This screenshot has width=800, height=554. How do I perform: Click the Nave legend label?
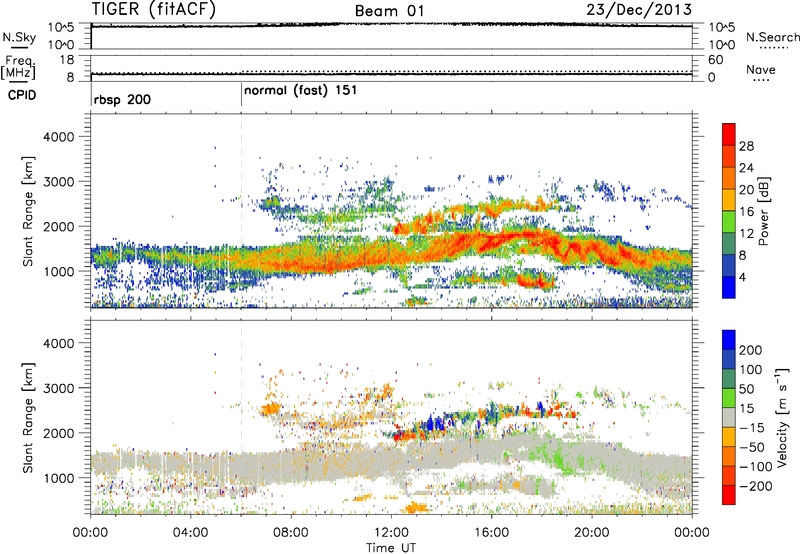[x=761, y=69]
